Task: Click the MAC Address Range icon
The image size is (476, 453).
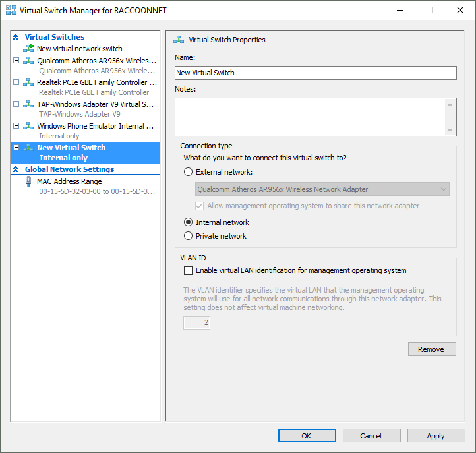Action: point(28,181)
